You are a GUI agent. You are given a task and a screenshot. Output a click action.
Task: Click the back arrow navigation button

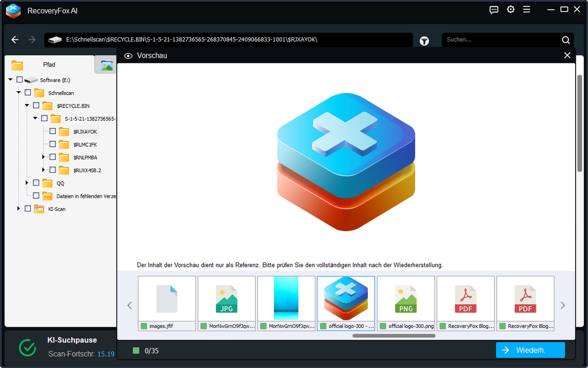point(15,40)
